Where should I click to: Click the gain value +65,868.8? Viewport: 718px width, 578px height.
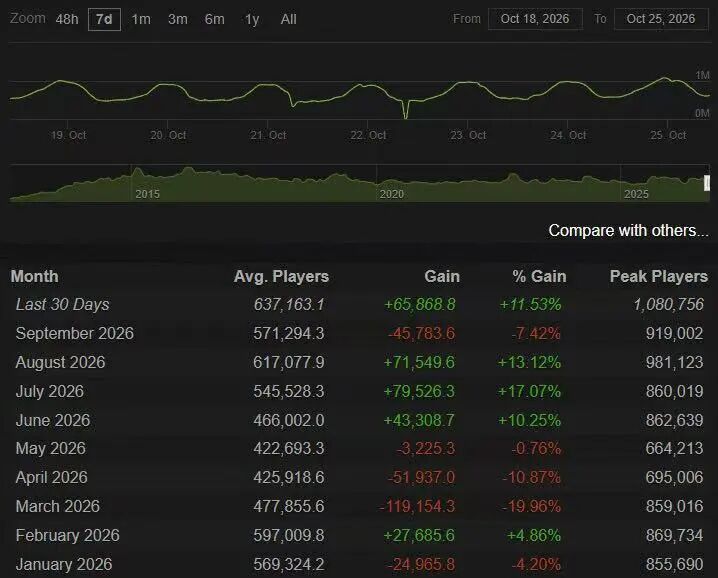click(420, 305)
